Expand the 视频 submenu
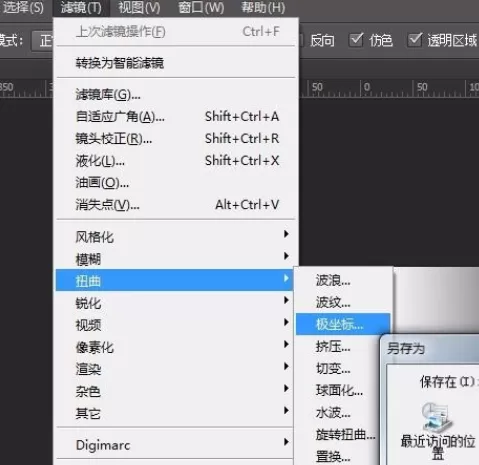This screenshot has height=465, width=479. pyautogui.click(x=174, y=324)
